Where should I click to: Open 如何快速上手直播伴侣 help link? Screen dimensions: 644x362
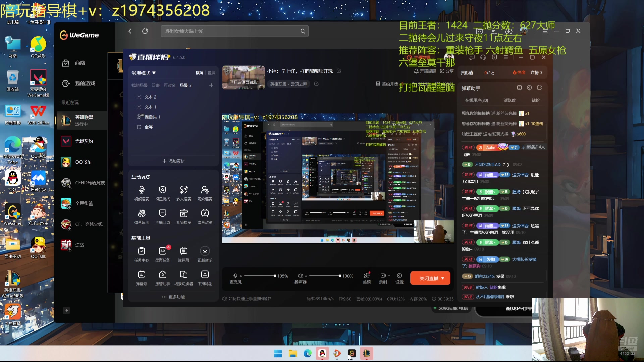pos(247,299)
